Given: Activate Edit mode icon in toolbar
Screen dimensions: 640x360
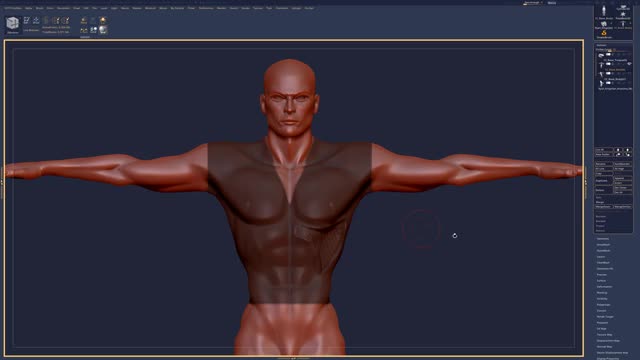Looking at the screenshot, I should 27,20.
